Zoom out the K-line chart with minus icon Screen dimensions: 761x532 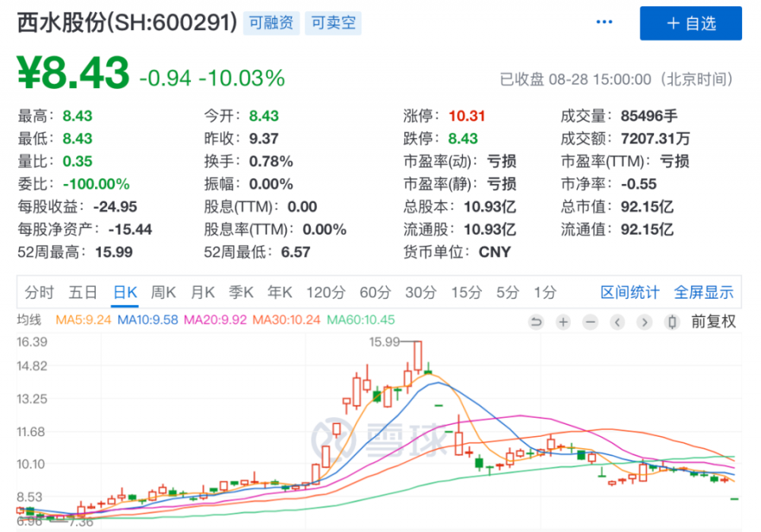(591, 322)
